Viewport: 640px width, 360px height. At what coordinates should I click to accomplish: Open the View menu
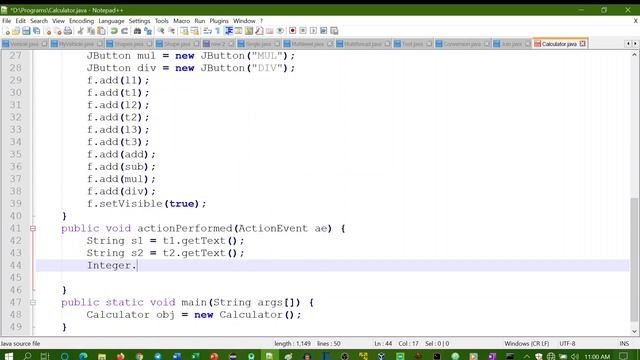tap(58, 21)
